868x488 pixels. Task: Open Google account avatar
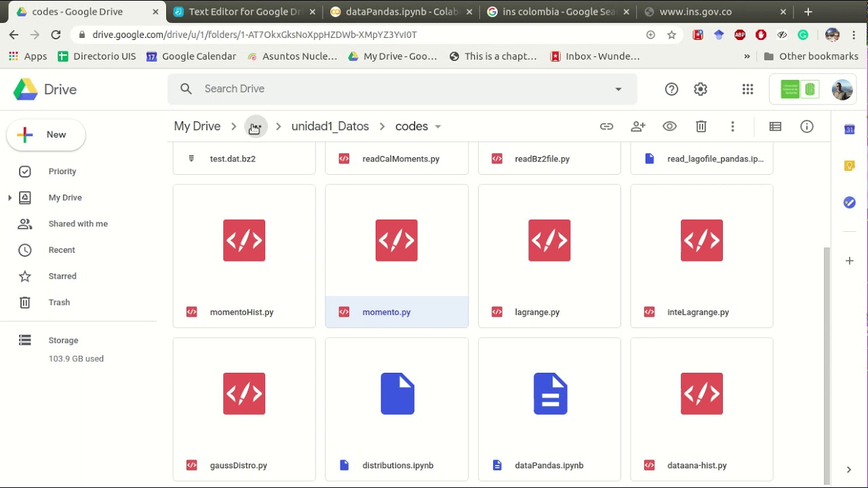pyautogui.click(x=842, y=89)
